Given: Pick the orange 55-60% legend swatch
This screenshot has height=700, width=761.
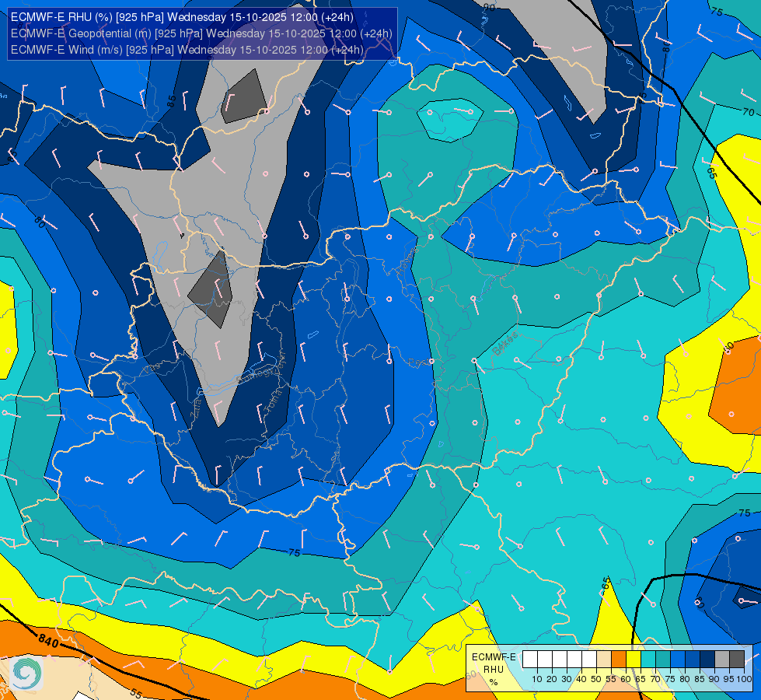Looking at the screenshot, I should pyautogui.click(x=618, y=660).
